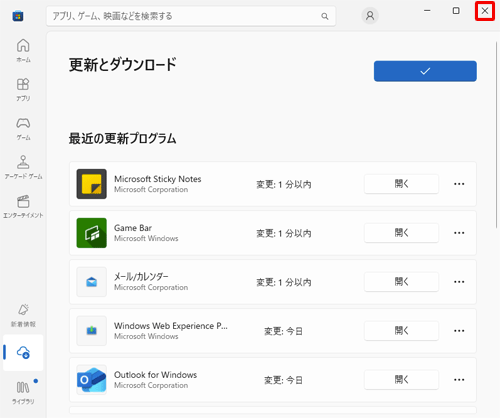This screenshot has width=500, height=418.
Task: Minimize the Microsoft Store window
Action: (427, 11)
